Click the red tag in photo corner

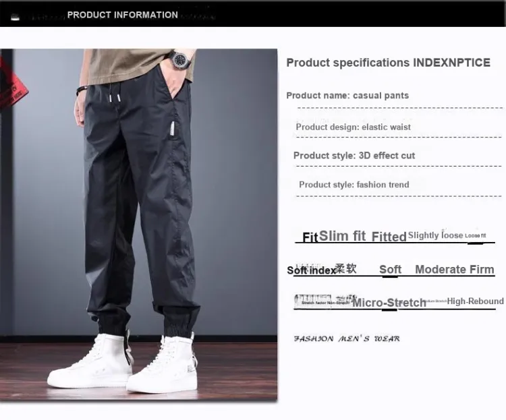[12, 86]
